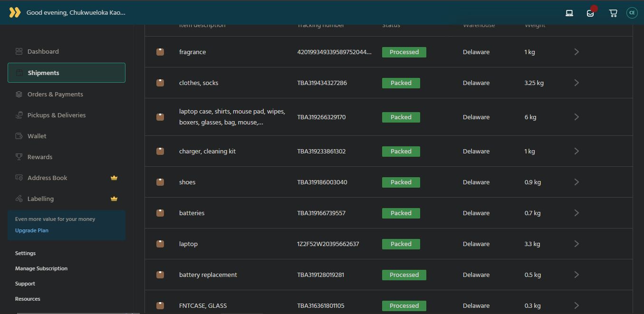The width and height of the screenshot is (644, 314).
Task: Click the laptop device icon in the header
Action: (569, 13)
